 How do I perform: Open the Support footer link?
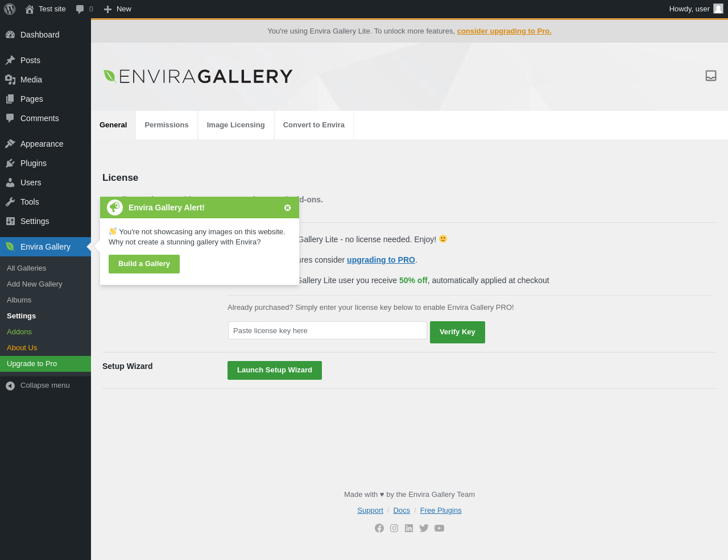(x=370, y=511)
